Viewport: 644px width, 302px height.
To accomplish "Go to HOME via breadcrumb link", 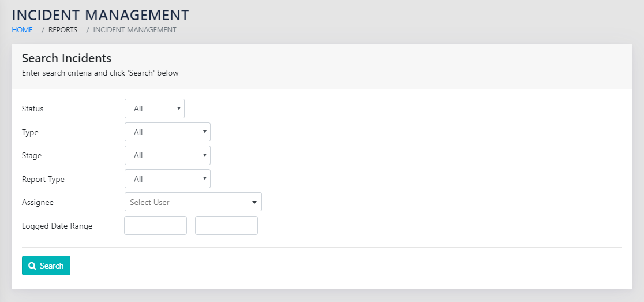I will click(x=22, y=30).
